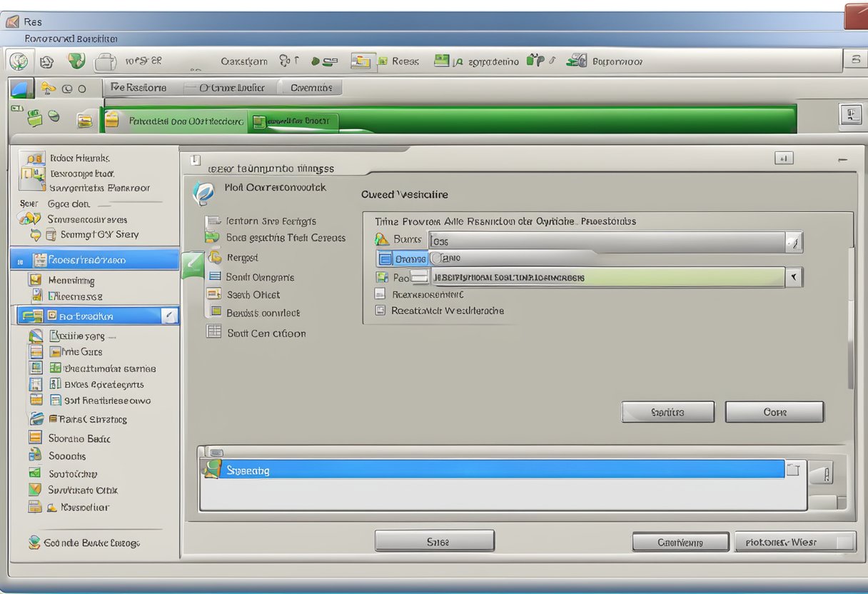Click the Core button
Viewport: 868px width, 594px height.
point(774,412)
